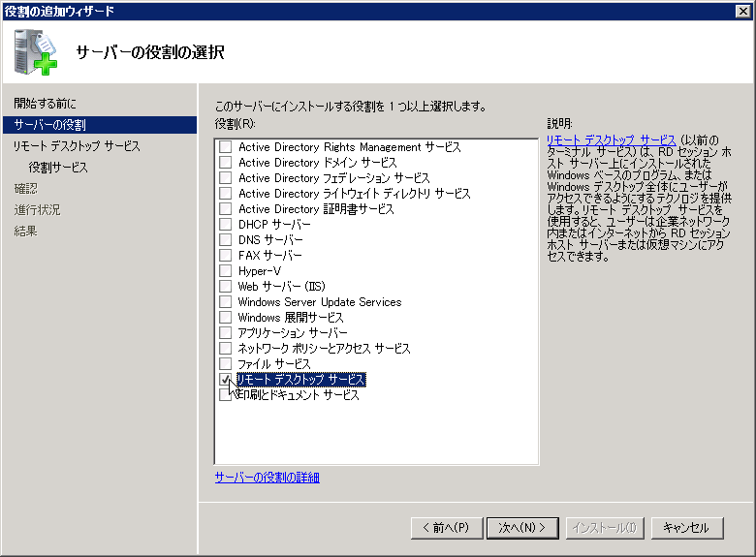The image size is (756, 557).
Task: Select サーバーの役割 step in sidebar
Action: [x=100, y=125]
